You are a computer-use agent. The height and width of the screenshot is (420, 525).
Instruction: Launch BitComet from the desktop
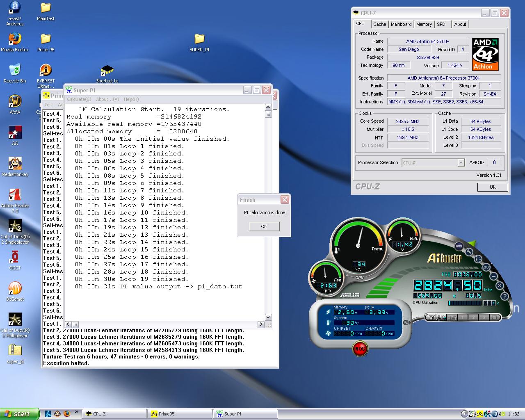15,292
